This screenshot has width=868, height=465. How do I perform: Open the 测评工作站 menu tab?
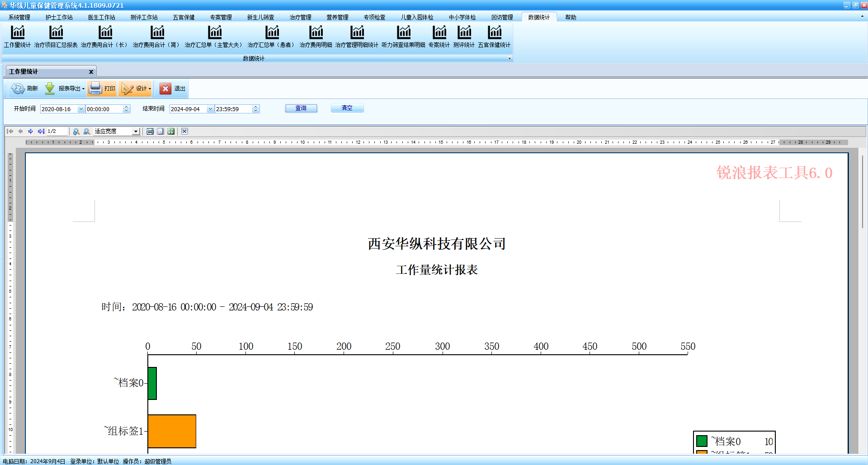coord(144,17)
